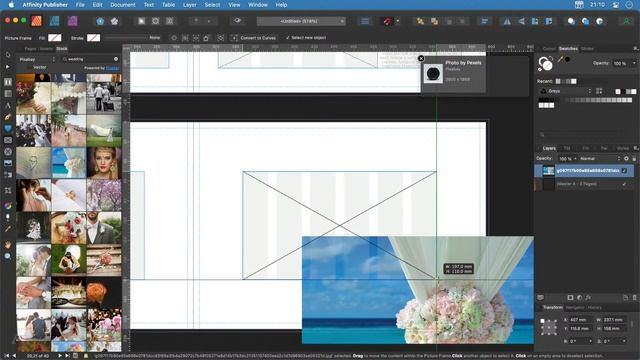This screenshot has width=640, height=360.
Task: Close the Photo by Pexels popup
Action: [421, 58]
